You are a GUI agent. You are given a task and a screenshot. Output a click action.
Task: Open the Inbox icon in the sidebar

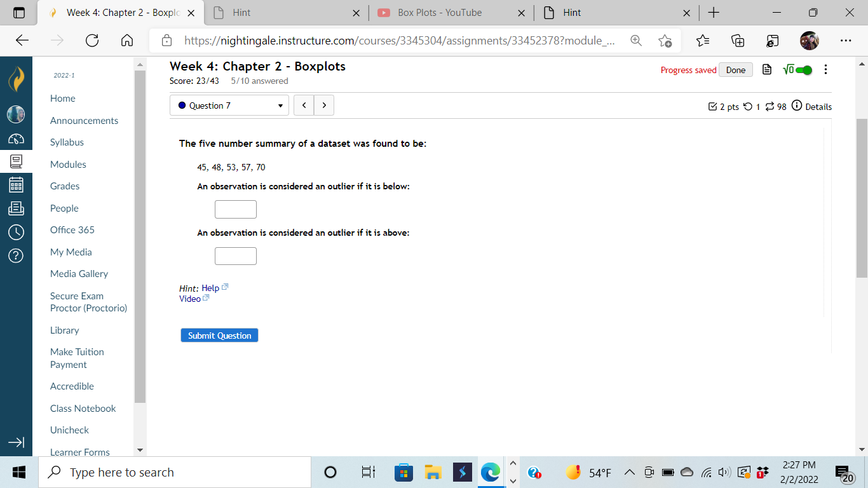coord(16,207)
